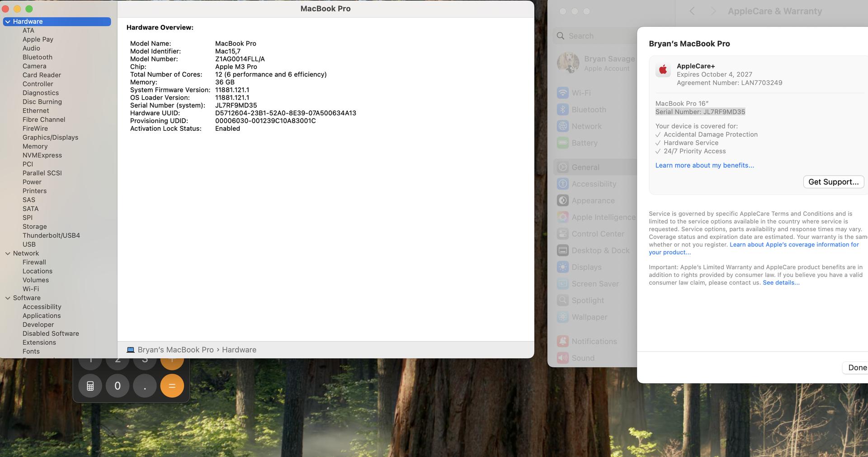This screenshot has width=868, height=457.
Task: Select Disabled Software in the sidebar
Action: point(51,333)
